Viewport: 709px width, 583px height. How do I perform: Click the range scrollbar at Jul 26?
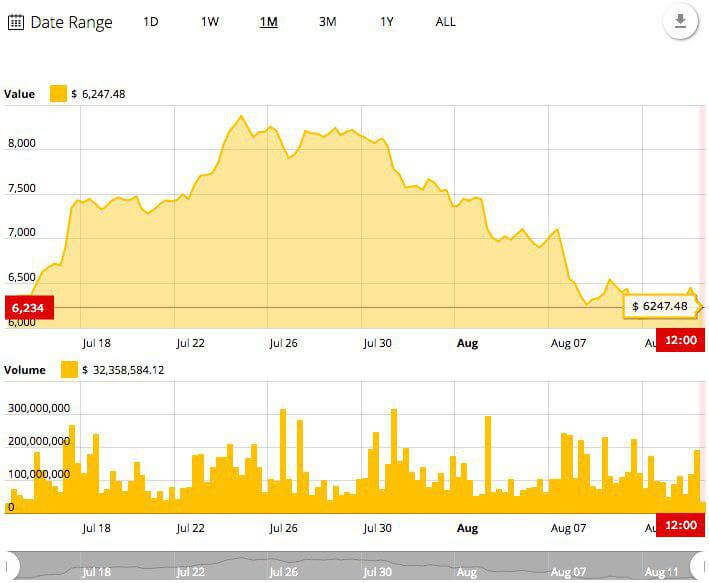pyautogui.click(x=284, y=572)
